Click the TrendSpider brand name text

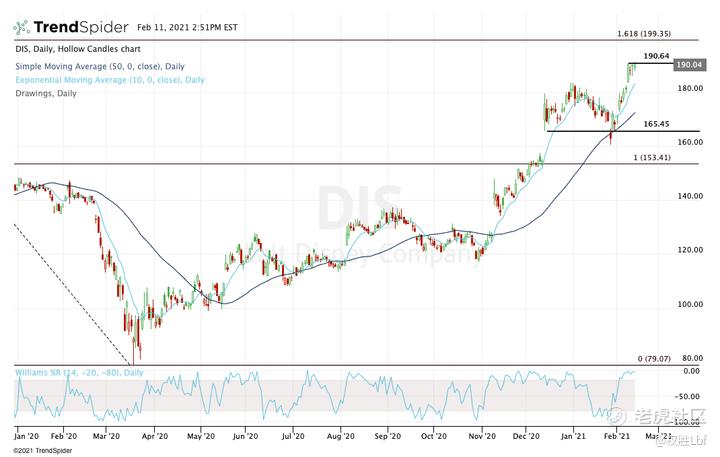[x=81, y=28]
